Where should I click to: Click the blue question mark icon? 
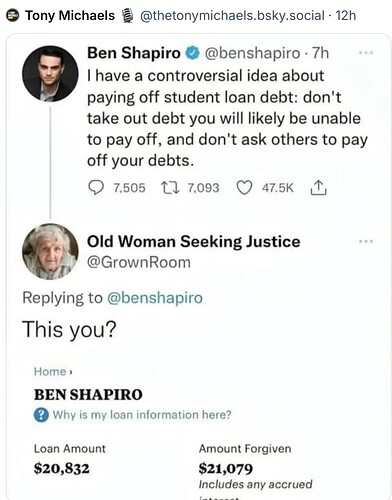click(x=41, y=415)
